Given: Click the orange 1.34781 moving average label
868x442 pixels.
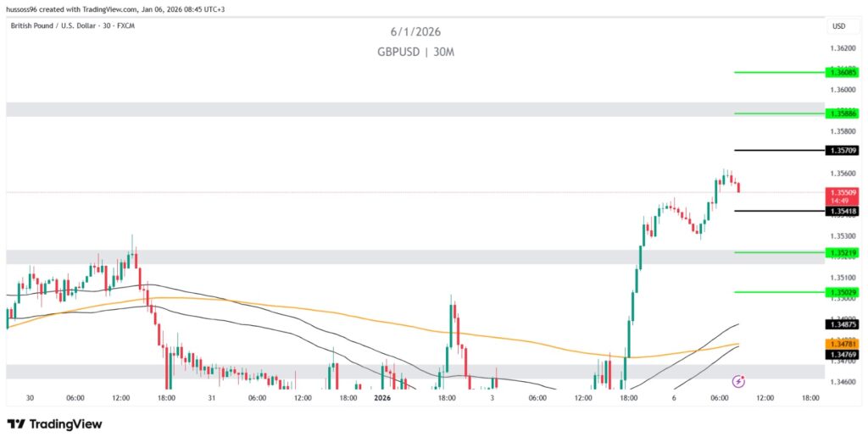Looking at the screenshot, I should pos(843,343).
